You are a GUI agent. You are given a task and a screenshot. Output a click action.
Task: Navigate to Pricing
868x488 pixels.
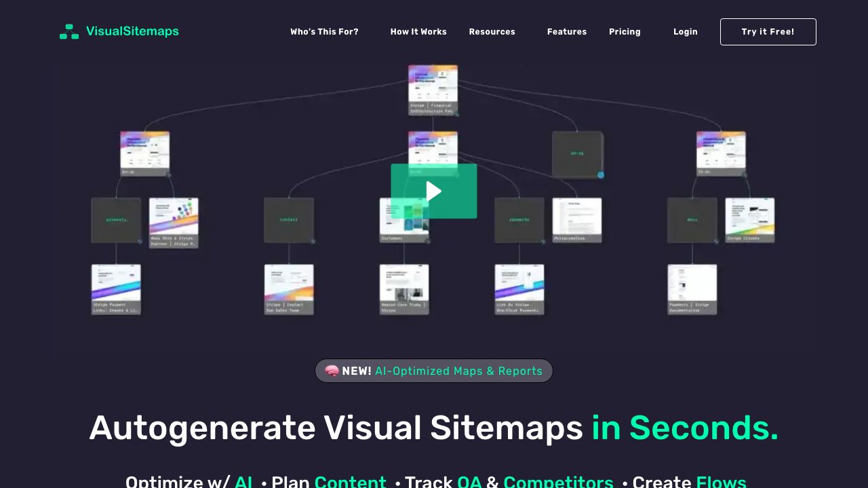pyautogui.click(x=625, y=32)
